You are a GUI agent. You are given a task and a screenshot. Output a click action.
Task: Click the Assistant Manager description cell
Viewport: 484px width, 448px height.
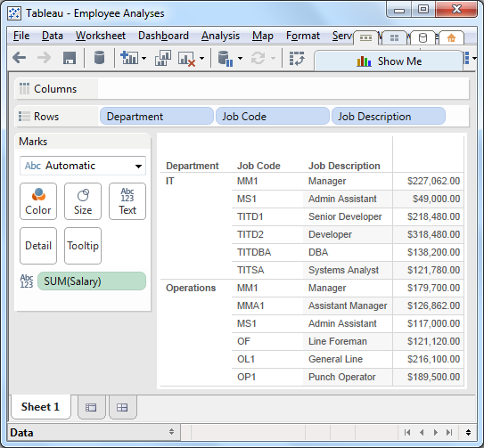pos(348,305)
